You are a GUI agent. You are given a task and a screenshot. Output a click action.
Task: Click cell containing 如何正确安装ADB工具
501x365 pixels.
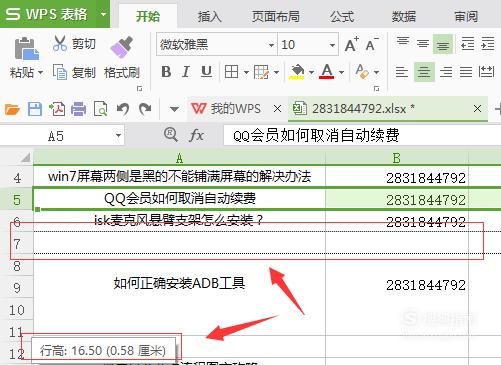[179, 283]
